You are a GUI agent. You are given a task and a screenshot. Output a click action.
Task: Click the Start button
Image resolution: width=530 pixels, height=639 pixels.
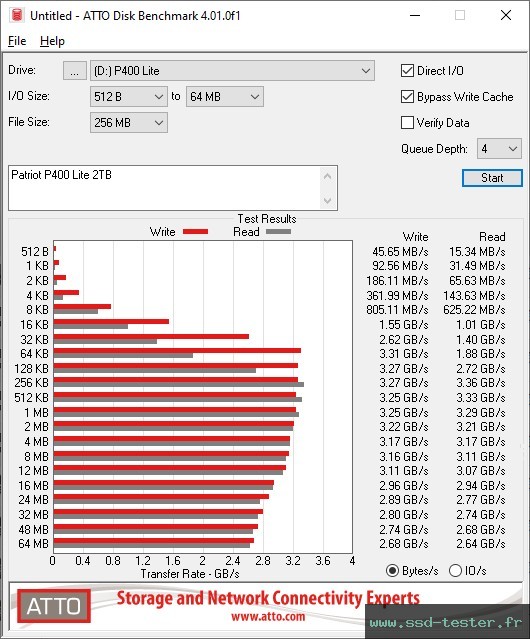coord(492,178)
